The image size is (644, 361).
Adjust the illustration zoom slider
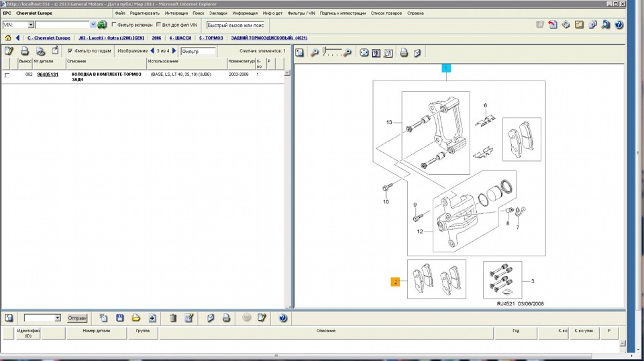point(325,52)
